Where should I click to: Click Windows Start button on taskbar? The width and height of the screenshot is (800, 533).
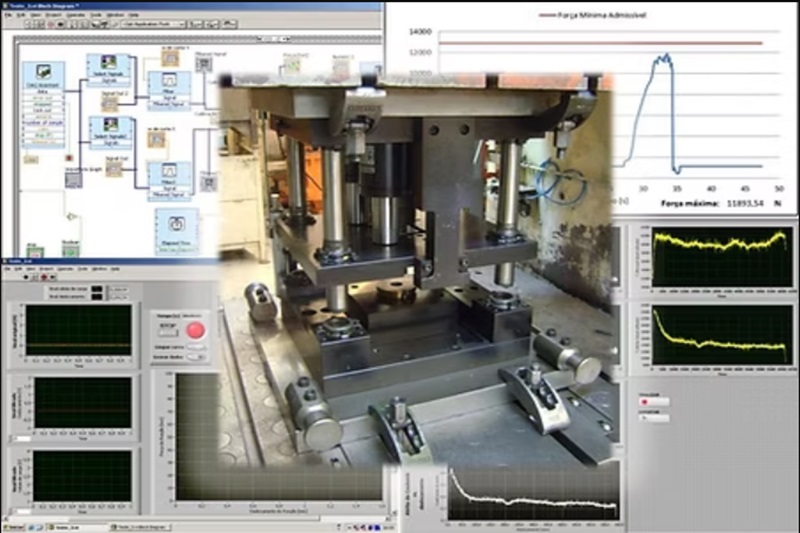click(x=14, y=527)
